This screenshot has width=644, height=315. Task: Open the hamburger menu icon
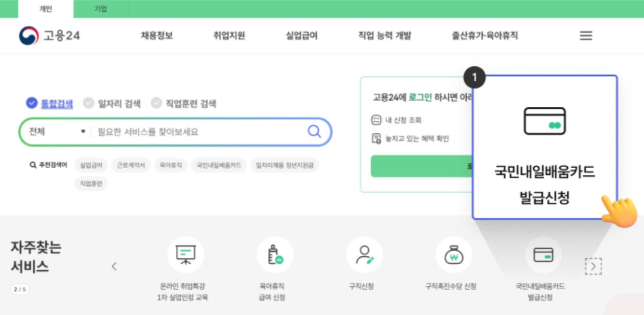(586, 36)
